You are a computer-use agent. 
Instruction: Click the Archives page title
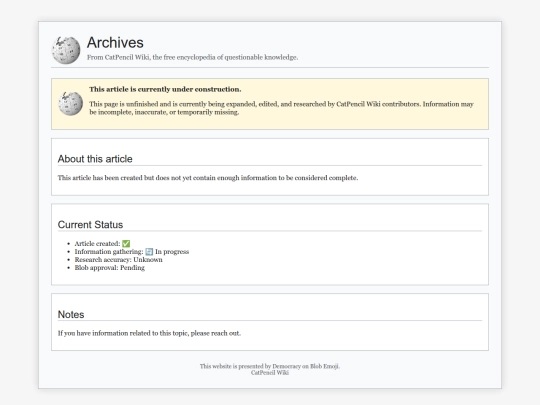(115, 43)
